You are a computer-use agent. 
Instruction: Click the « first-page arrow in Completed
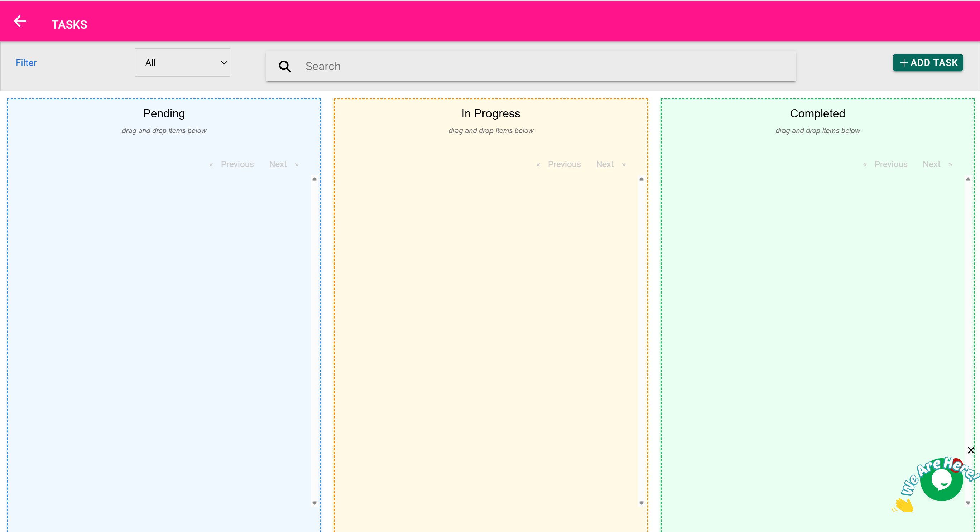coord(865,165)
